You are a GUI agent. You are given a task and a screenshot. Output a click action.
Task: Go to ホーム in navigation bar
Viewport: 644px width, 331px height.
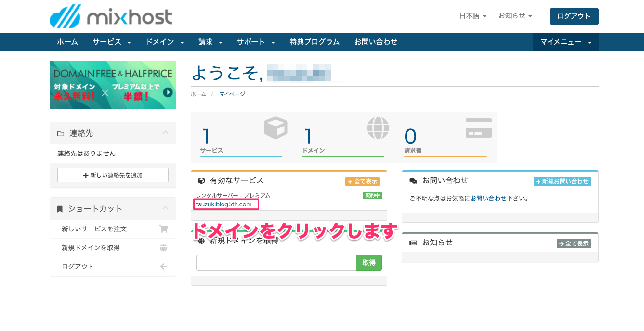67,42
